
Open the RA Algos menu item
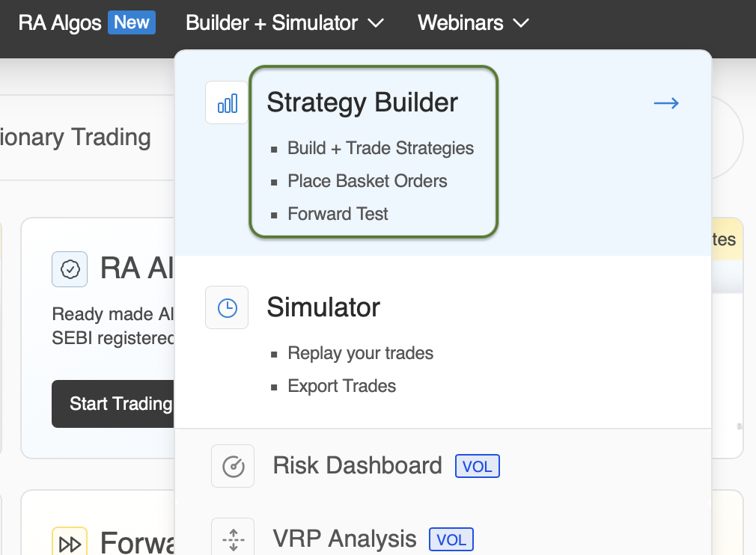[60, 22]
